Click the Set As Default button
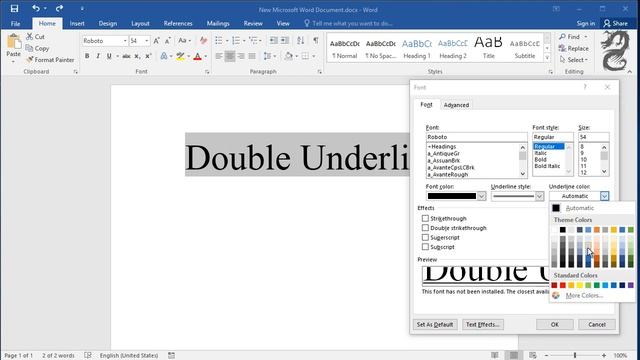Screen dimensions: 640x360 pos(435,324)
